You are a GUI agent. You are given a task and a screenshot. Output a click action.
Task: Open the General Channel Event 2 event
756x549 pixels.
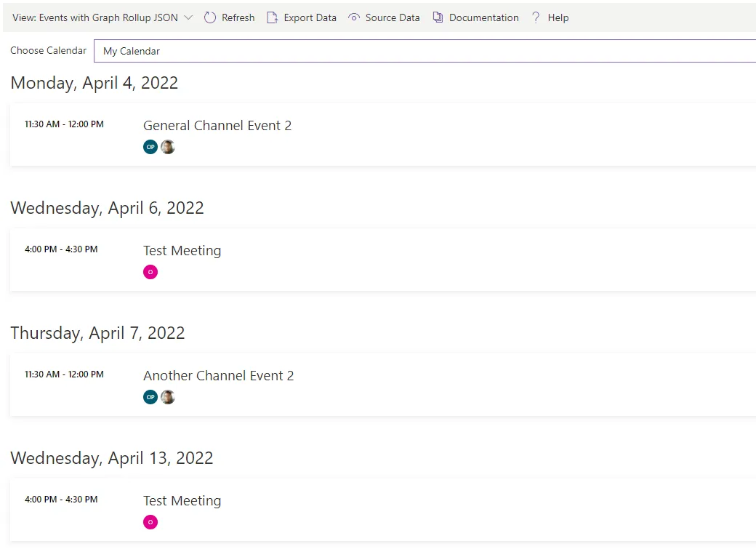pos(217,125)
